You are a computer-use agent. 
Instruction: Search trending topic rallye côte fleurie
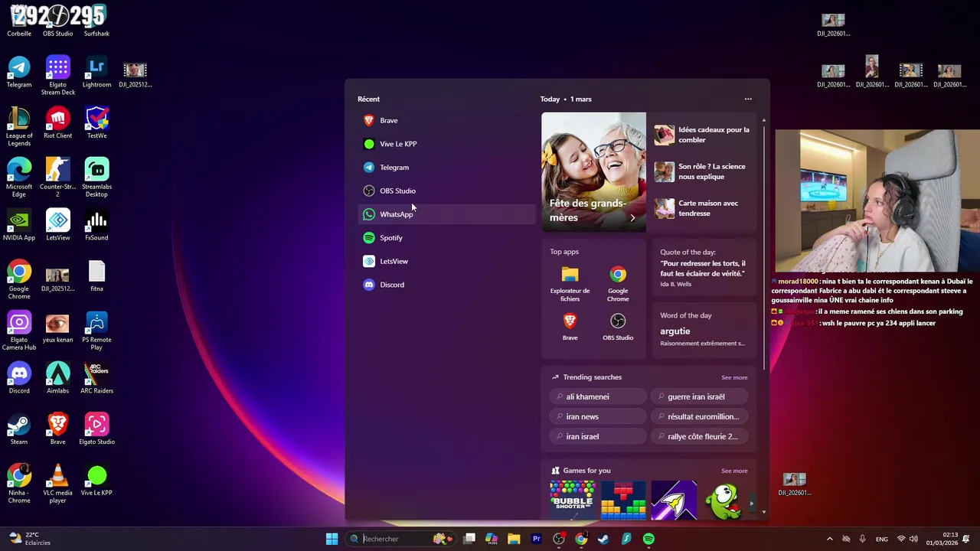[700, 436]
